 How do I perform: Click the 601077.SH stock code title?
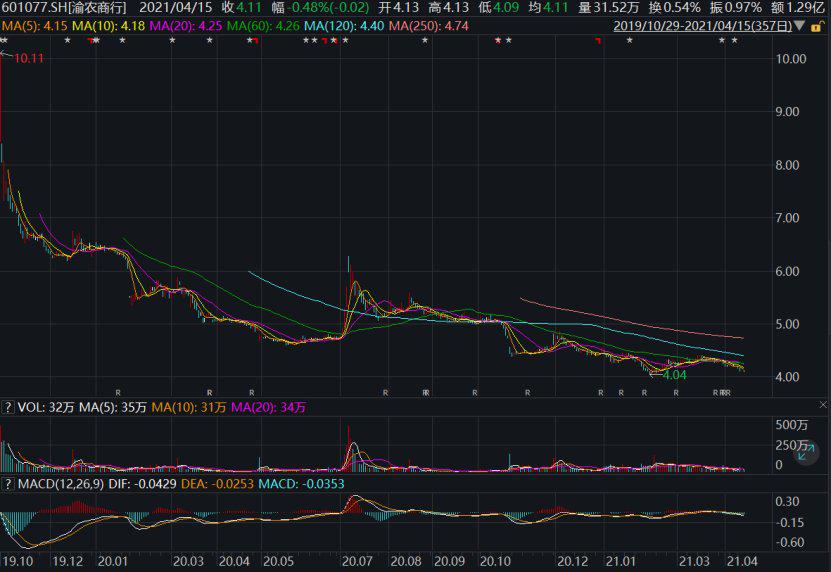[64, 7]
